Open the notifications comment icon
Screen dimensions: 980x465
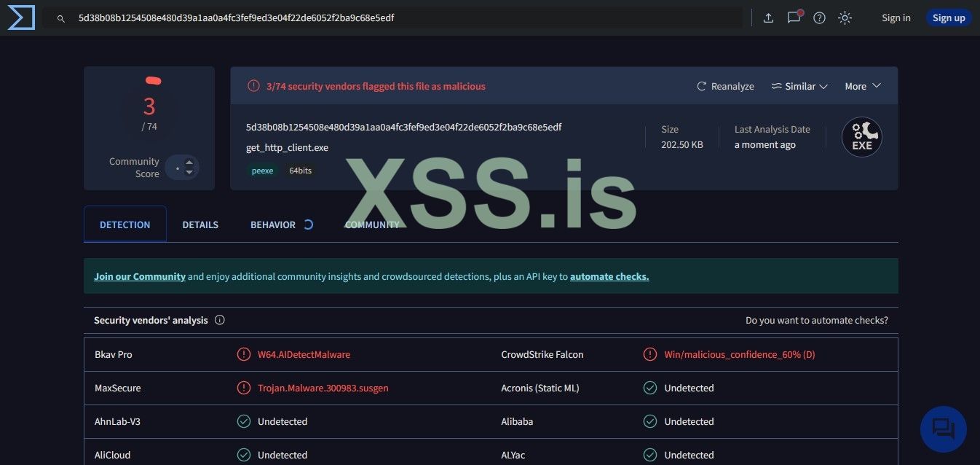794,17
